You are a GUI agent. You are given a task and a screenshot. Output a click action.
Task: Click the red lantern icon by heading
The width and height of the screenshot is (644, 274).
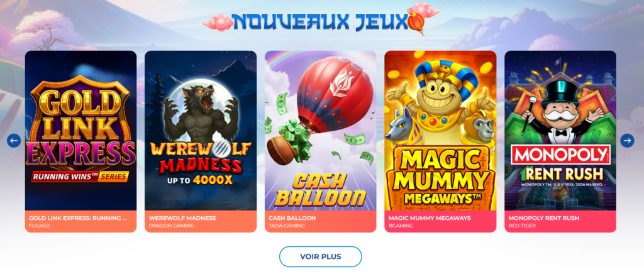tap(416, 23)
